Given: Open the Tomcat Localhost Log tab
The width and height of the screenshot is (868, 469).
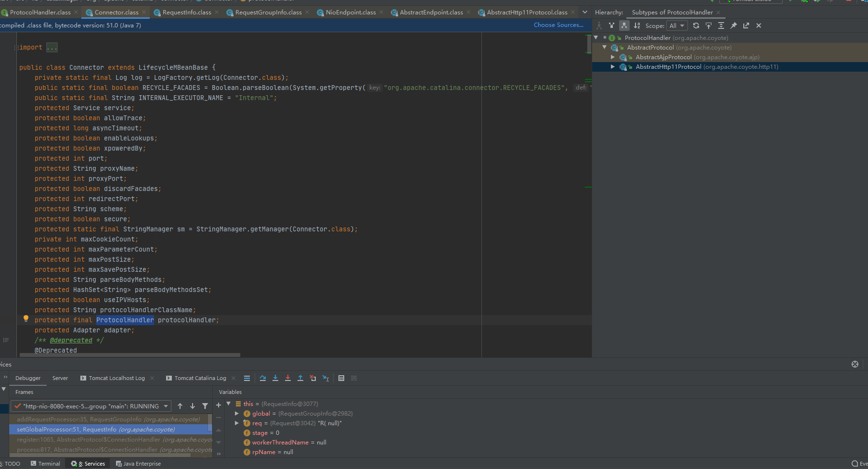Looking at the screenshot, I should [x=117, y=378].
